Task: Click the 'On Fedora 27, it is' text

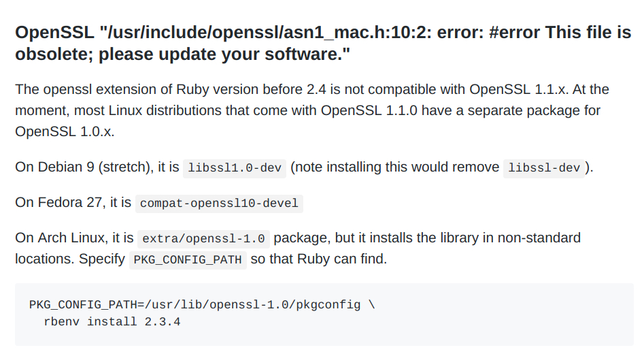Action: 73,202
